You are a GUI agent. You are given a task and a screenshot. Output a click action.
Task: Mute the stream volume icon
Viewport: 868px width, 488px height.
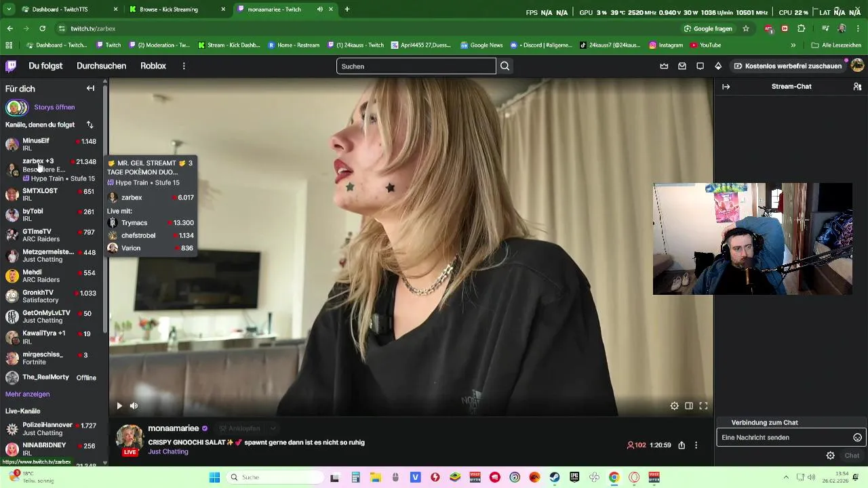[x=134, y=406]
